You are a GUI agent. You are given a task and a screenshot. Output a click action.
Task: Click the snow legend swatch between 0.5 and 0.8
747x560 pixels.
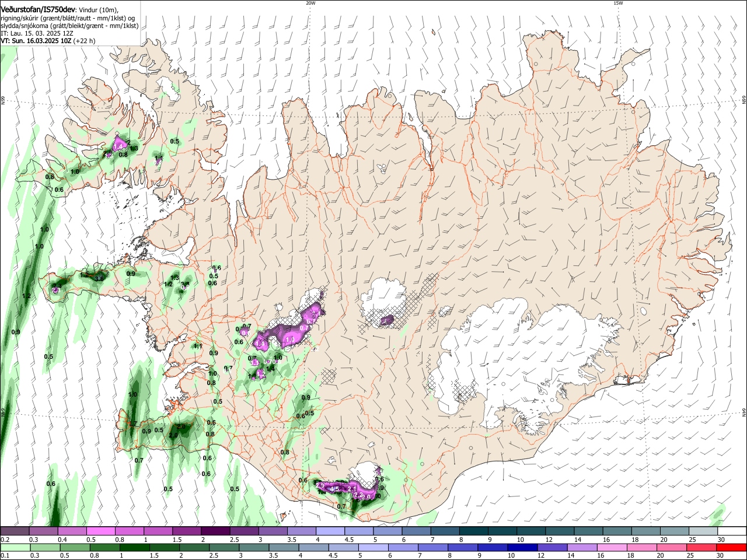click(x=100, y=531)
